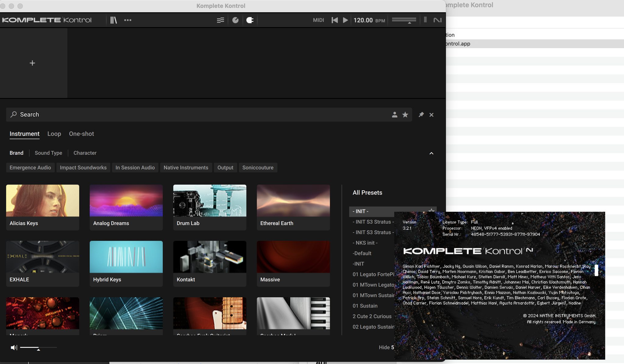This screenshot has width=624, height=364.
Task: Show the plug-in list view icon
Action: [220, 20]
